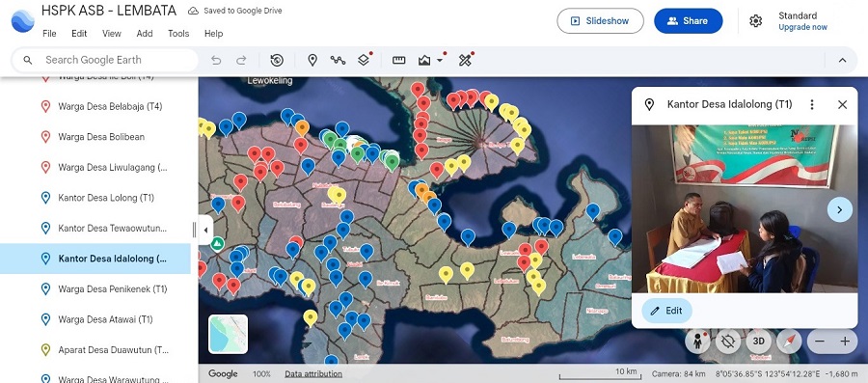
Task: Switch map to 3D view
Action: 758,342
